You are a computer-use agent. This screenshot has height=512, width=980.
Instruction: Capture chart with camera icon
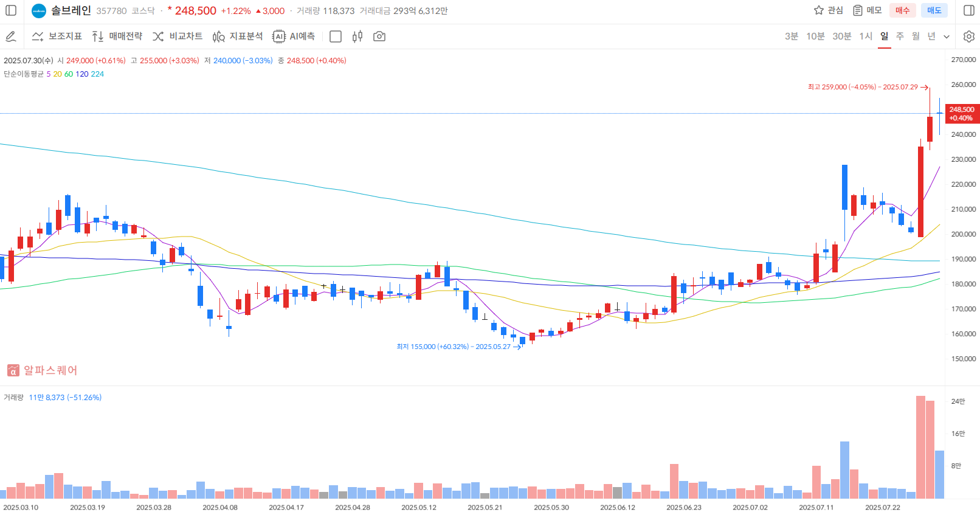tap(379, 36)
